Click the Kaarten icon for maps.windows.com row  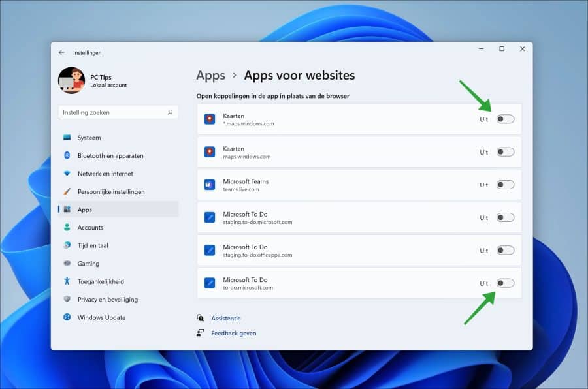(210, 152)
